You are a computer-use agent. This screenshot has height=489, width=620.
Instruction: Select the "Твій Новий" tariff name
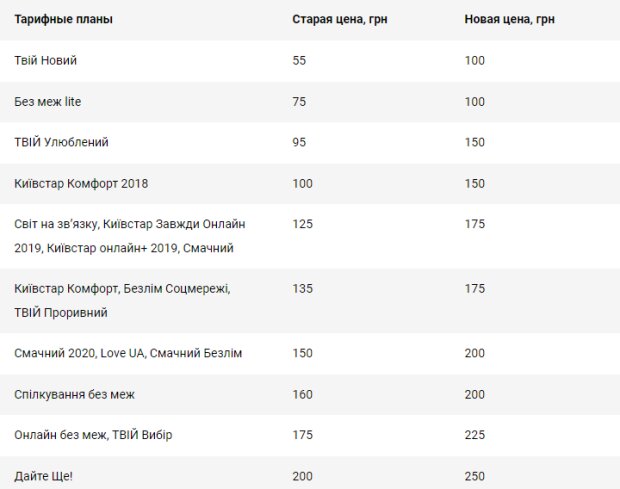(x=46, y=60)
